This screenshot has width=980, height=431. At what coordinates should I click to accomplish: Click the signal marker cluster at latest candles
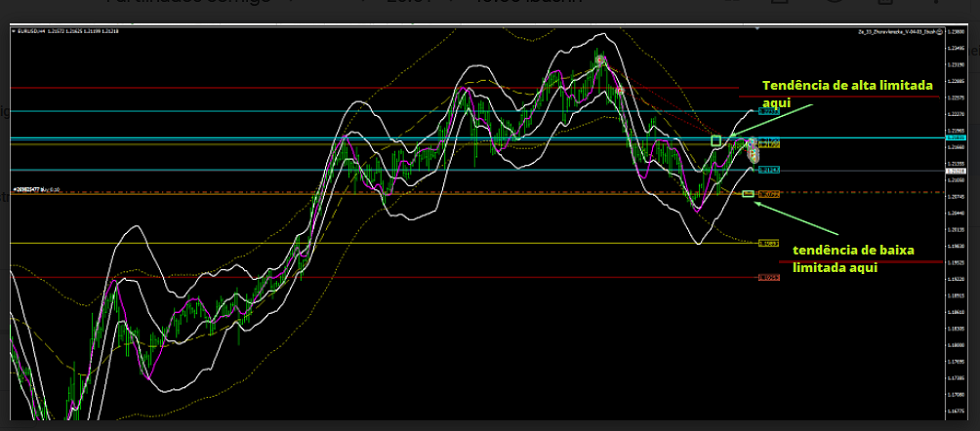(752, 150)
